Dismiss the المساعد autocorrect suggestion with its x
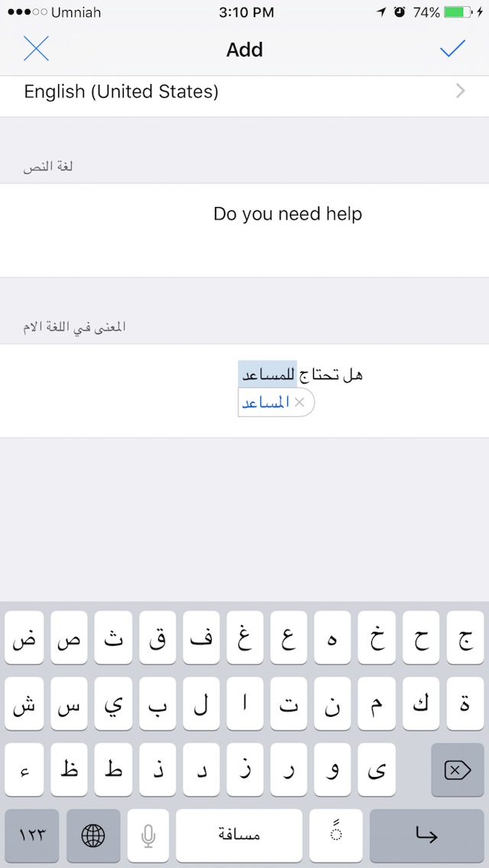Screen dimensions: 489x868 click(300, 403)
